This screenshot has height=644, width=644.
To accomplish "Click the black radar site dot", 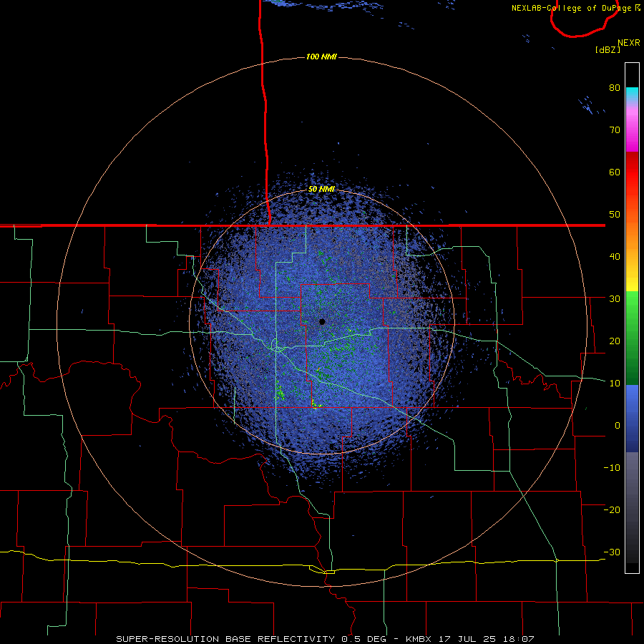I will click(322, 321).
